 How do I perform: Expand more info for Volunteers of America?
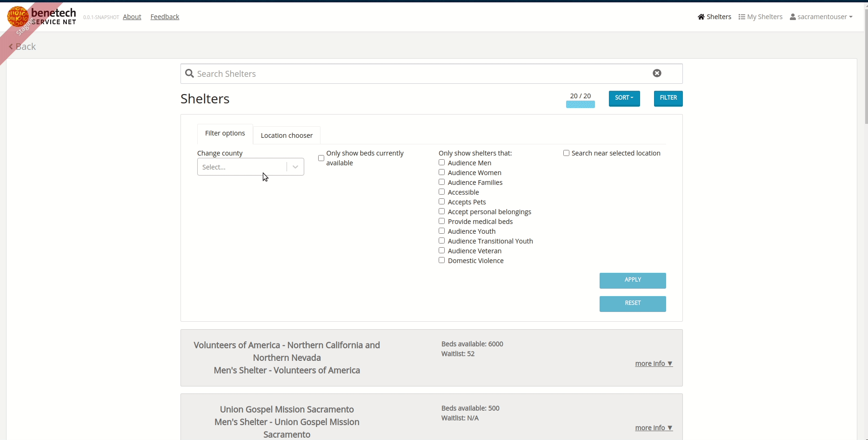(653, 364)
